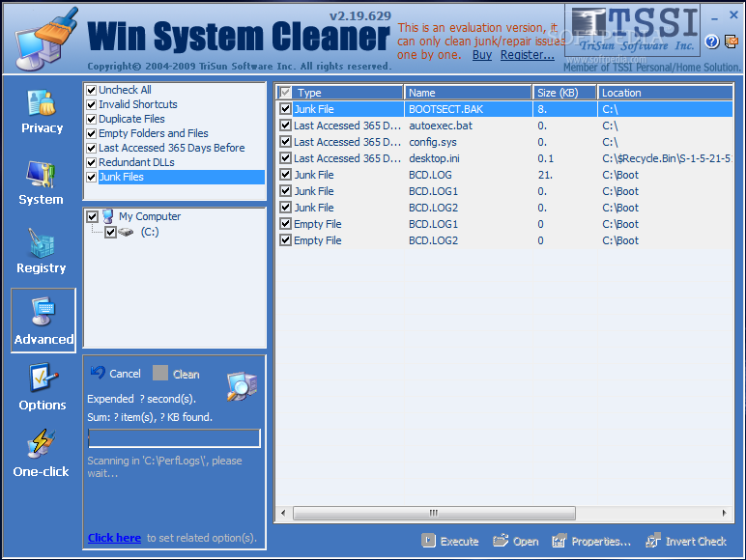The image size is (746, 560).
Task: Toggle the Redundant DLLs checkbox
Action: [x=92, y=162]
